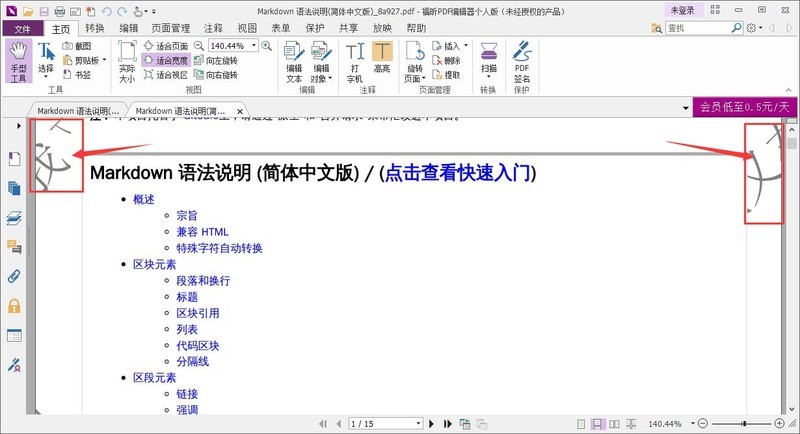Expand the left navigation panel arrow
The height and width of the screenshot is (434, 800).
(18, 125)
